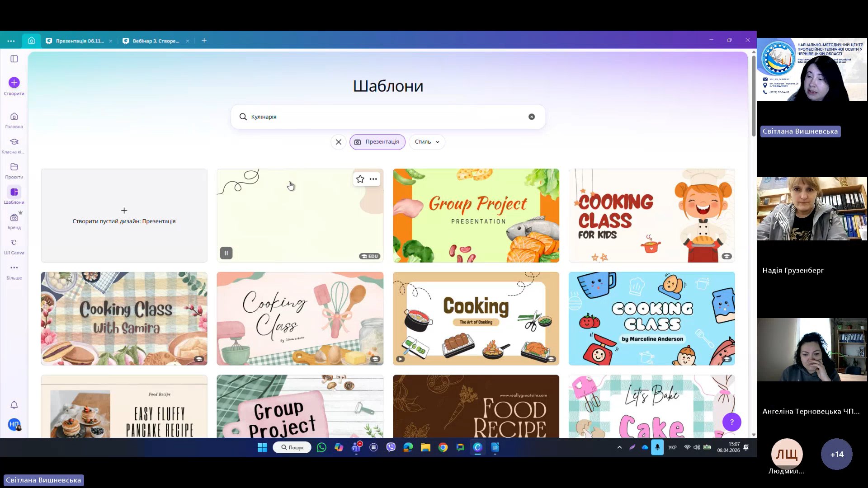Switch to the Вебінар 3 tab

coord(156,41)
